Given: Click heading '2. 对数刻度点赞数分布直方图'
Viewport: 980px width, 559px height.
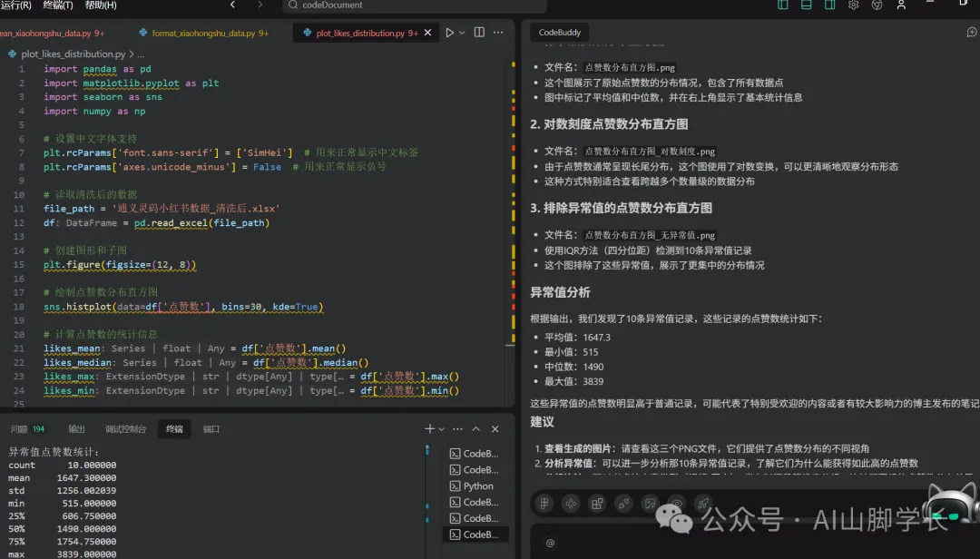Looking at the screenshot, I should 609,124.
